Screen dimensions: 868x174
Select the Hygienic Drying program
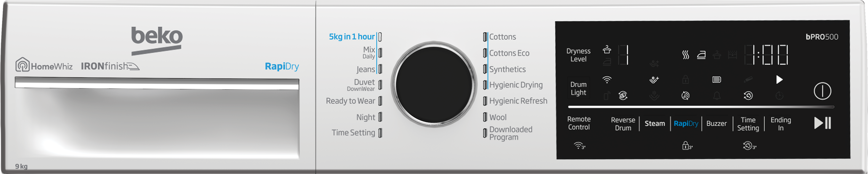(516, 85)
